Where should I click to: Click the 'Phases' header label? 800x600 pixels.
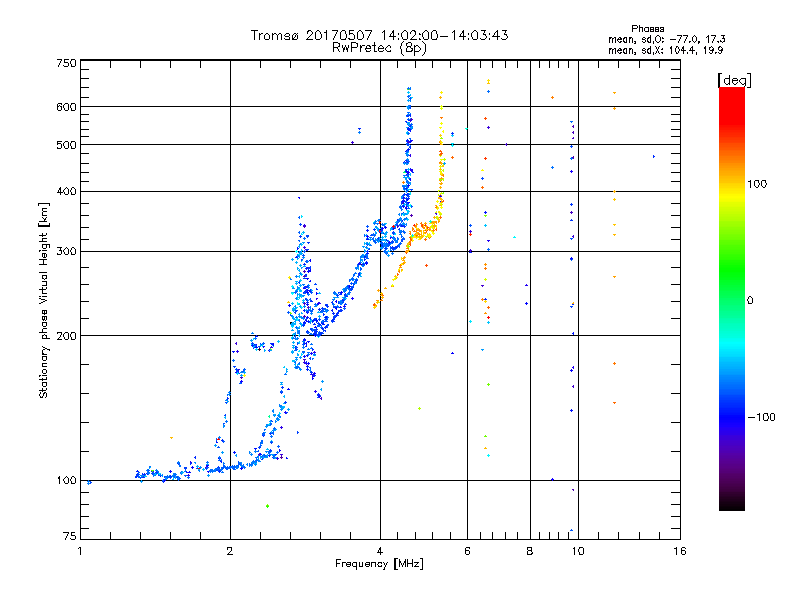click(647, 29)
